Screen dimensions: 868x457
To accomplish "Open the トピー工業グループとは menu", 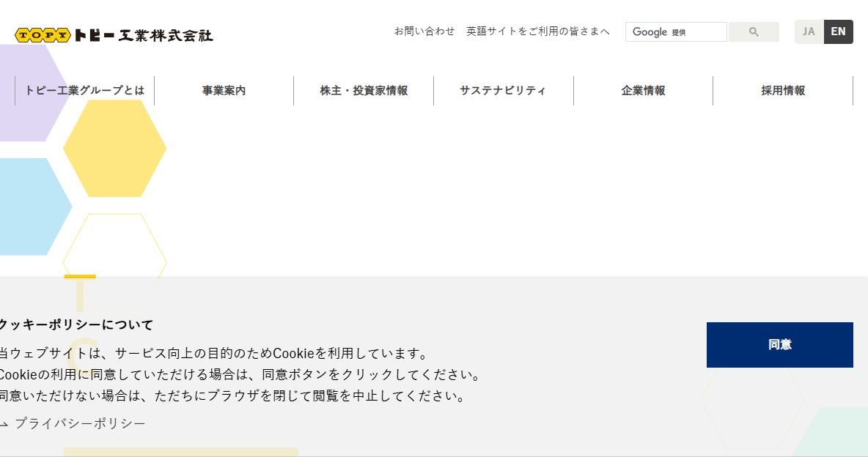I will [x=85, y=90].
